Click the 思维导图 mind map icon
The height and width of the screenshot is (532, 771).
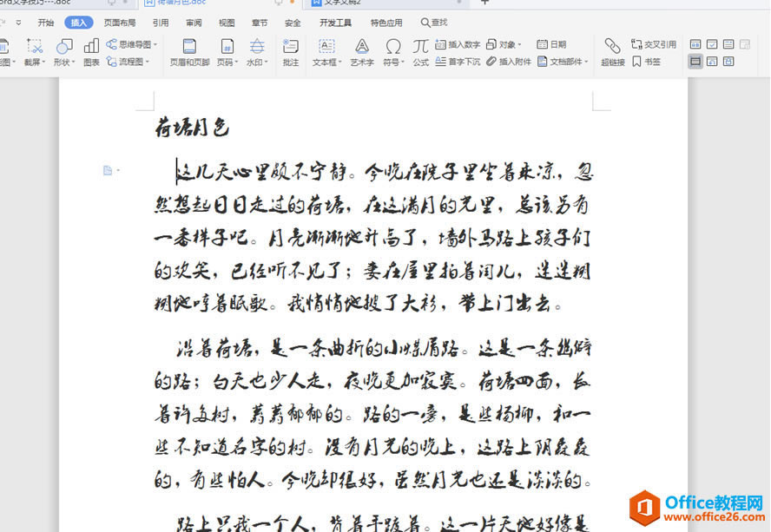pos(112,44)
